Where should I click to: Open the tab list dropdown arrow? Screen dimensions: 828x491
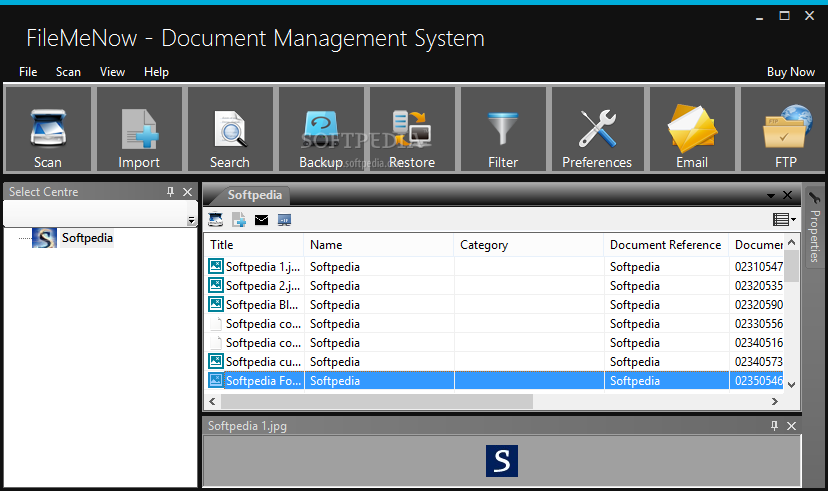point(771,196)
